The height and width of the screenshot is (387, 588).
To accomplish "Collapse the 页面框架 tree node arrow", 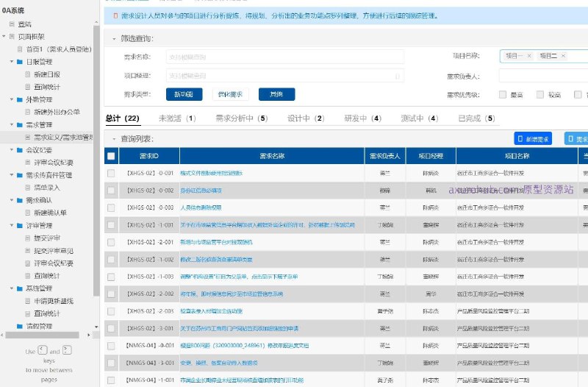I will point(4,36).
